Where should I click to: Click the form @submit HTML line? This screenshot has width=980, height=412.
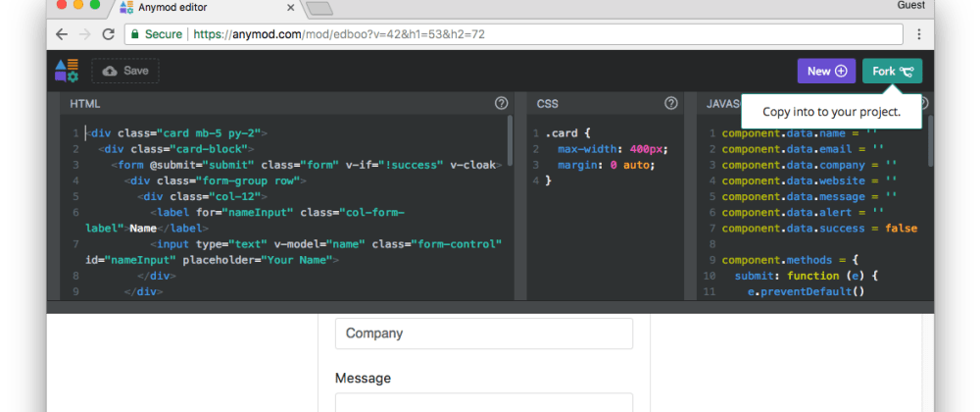tap(307, 165)
